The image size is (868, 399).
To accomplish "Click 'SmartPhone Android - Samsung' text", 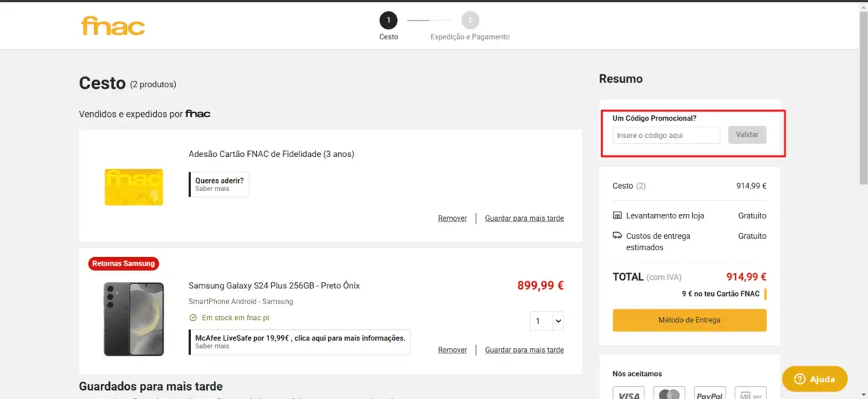I will tap(241, 301).
